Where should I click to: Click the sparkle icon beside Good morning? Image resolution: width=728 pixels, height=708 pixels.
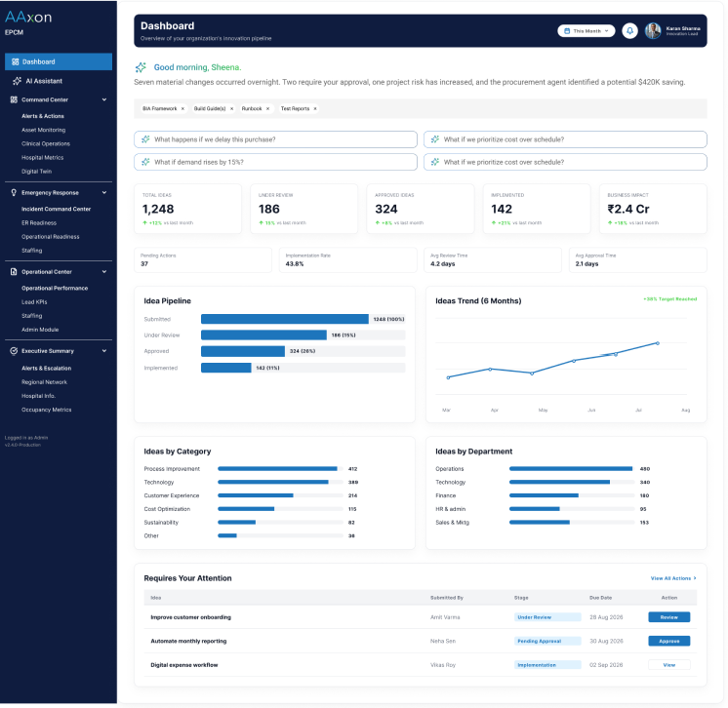click(x=141, y=67)
